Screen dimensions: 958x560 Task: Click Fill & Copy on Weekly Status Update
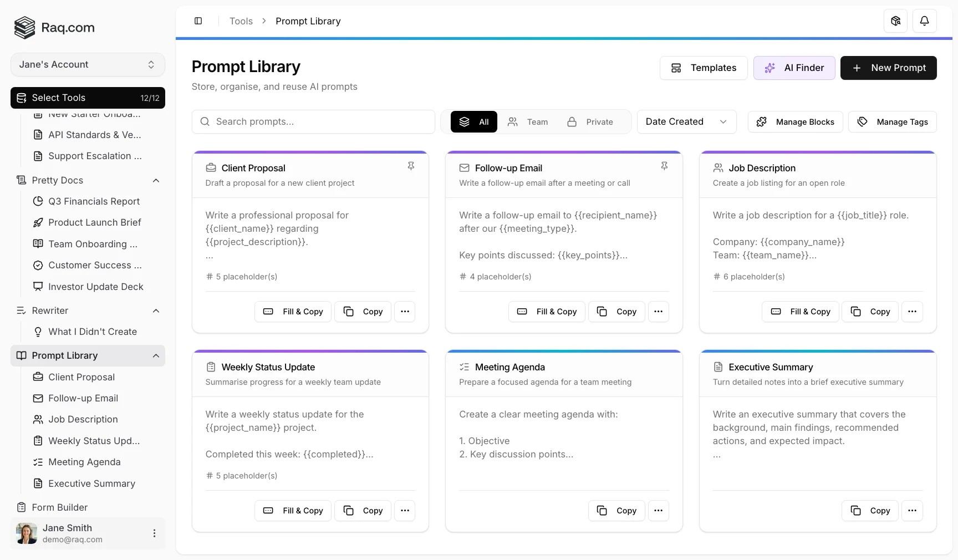tap(292, 511)
